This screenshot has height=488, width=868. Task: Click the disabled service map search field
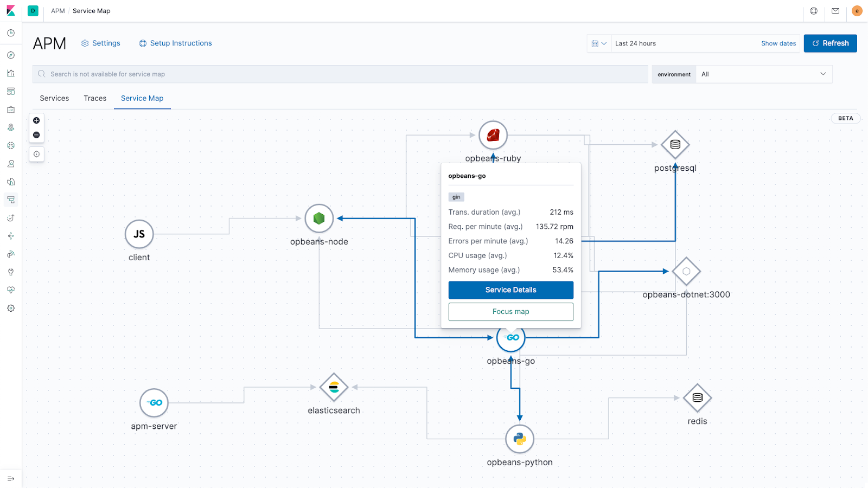[340, 74]
